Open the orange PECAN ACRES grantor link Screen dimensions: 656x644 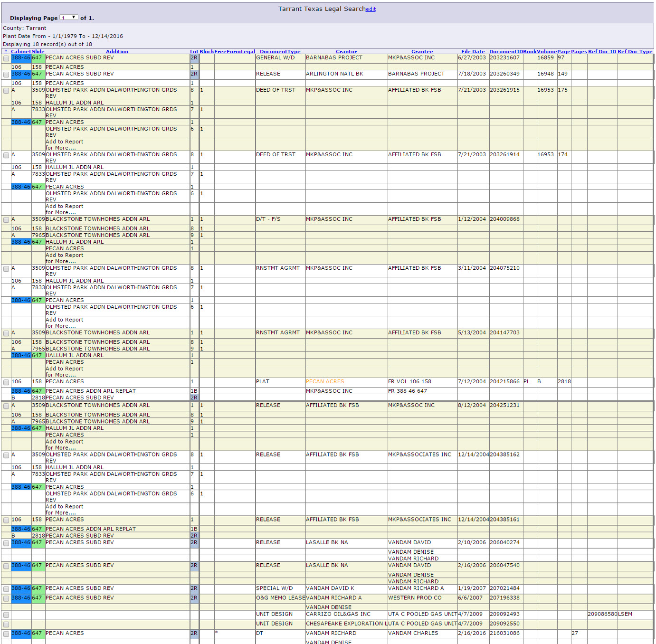tap(325, 382)
